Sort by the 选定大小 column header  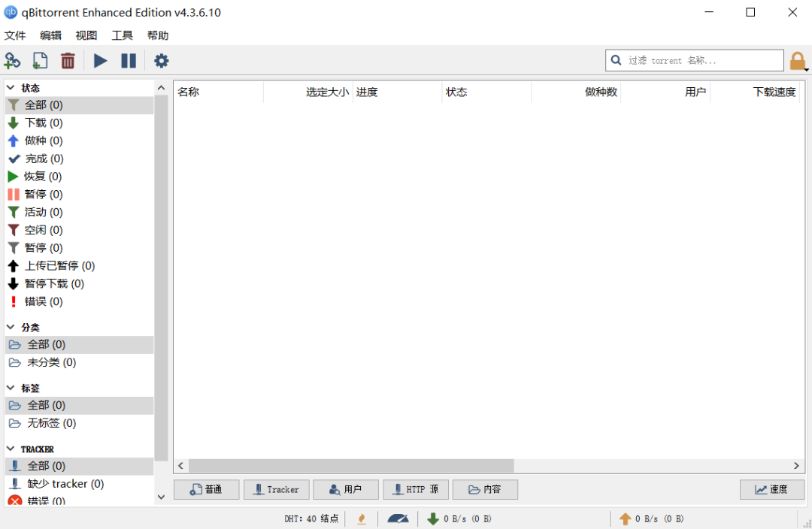[308, 92]
